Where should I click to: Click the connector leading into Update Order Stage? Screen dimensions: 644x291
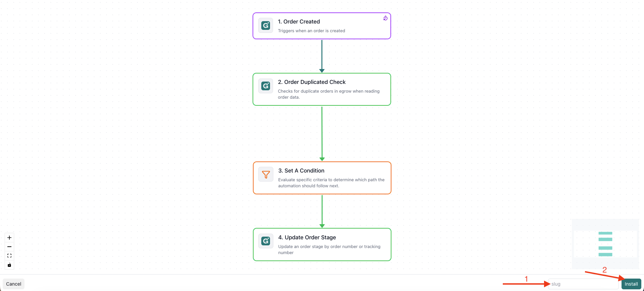pos(322,211)
